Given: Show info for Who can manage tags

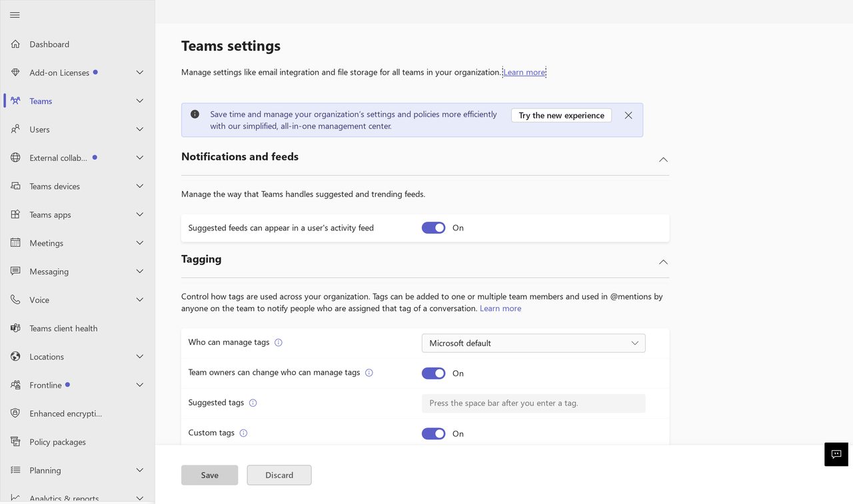Looking at the screenshot, I should (x=279, y=343).
